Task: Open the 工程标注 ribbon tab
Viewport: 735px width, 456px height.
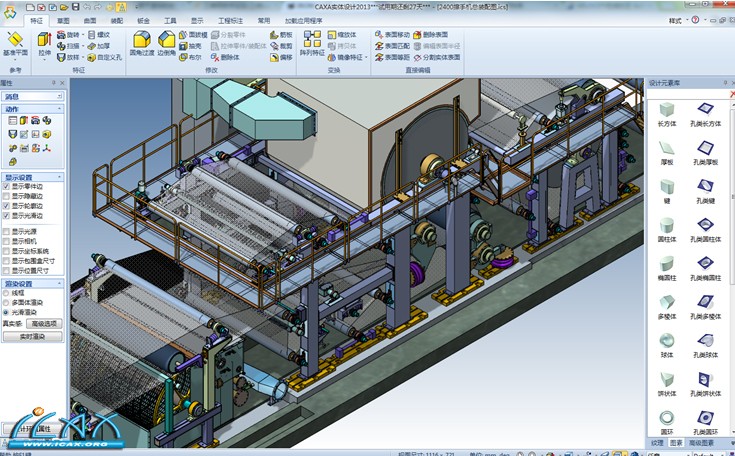Action: [x=229, y=19]
